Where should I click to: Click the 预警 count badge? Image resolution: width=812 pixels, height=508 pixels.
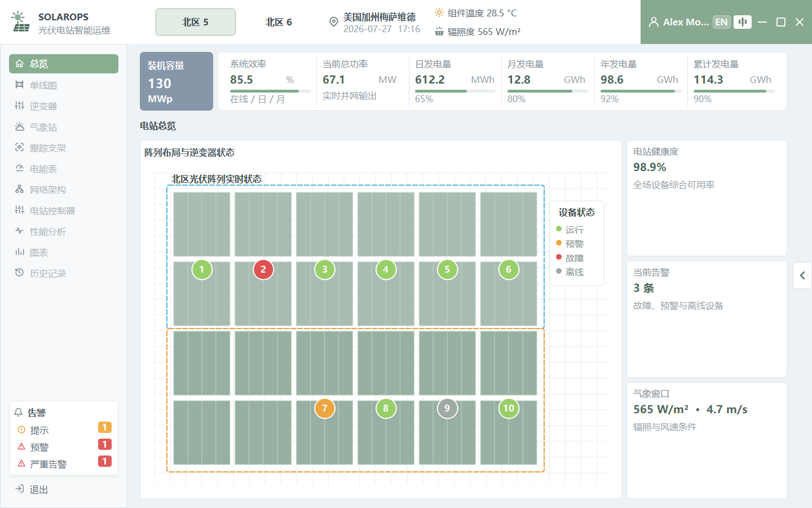coord(105,444)
